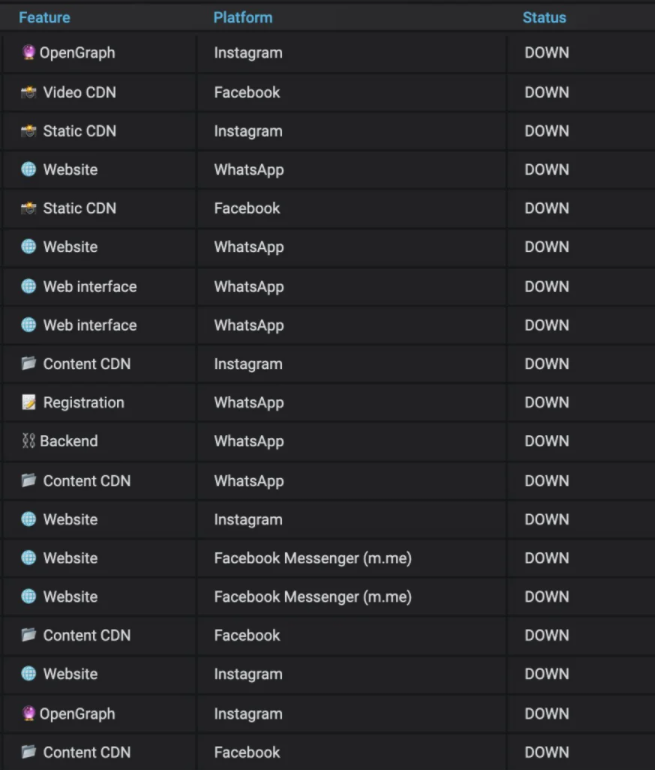The width and height of the screenshot is (655, 770).
Task: Click the Content CDN folder icon in the WhatsApp row
Action: click(28, 480)
